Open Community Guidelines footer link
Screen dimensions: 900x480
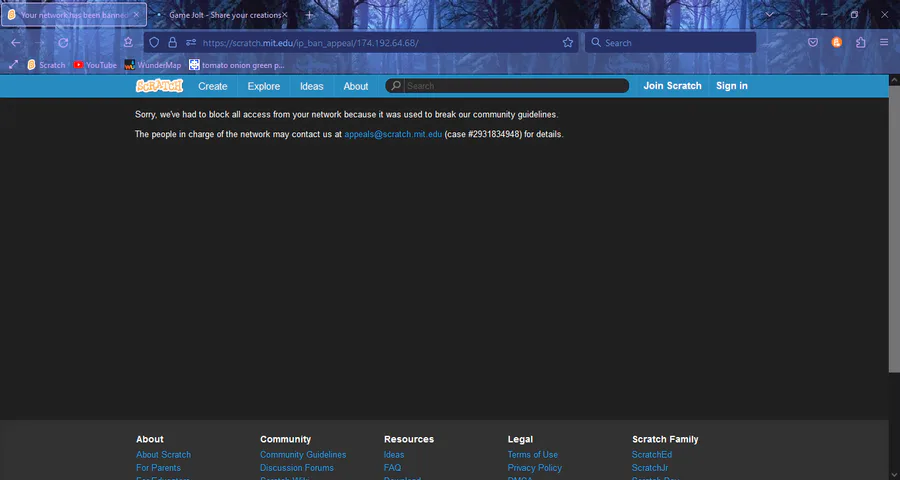coord(303,454)
